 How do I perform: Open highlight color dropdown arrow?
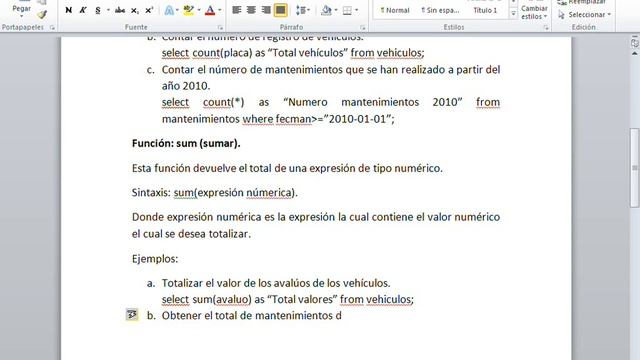199,10
